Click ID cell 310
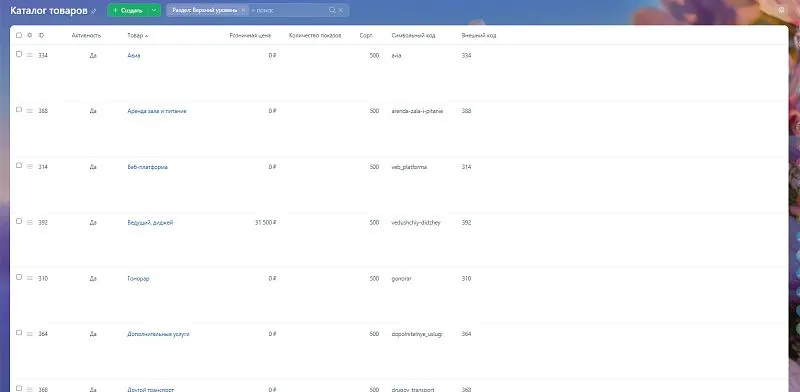This screenshot has height=392, width=800. pos(43,279)
